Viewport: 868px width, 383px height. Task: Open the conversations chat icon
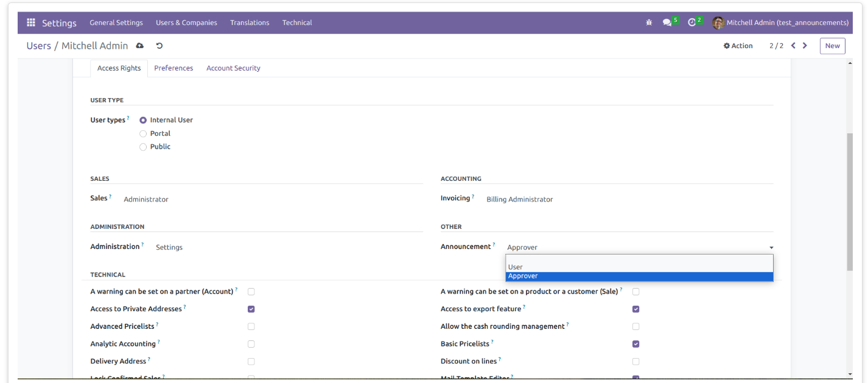(x=667, y=23)
